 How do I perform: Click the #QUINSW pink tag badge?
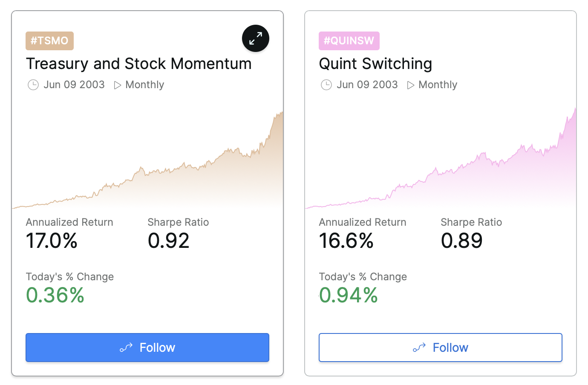[349, 41]
